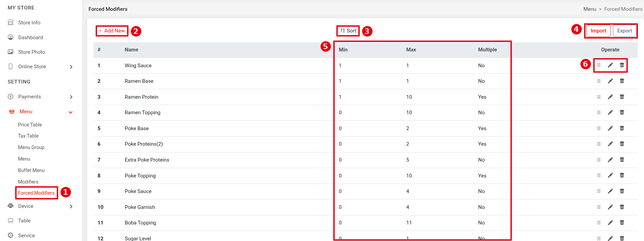Remove the Poke Garnish row
This screenshot has width=644, height=241.
point(622,207)
